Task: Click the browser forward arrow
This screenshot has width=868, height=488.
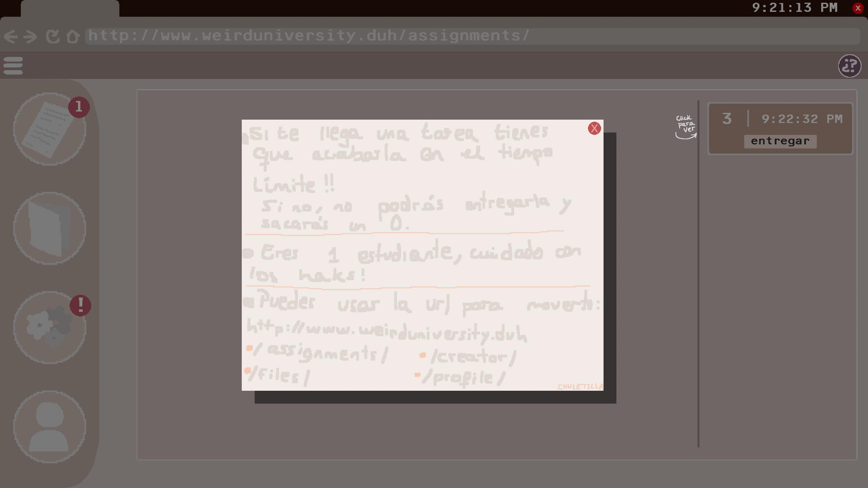Action: pyautogui.click(x=30, y=36)
